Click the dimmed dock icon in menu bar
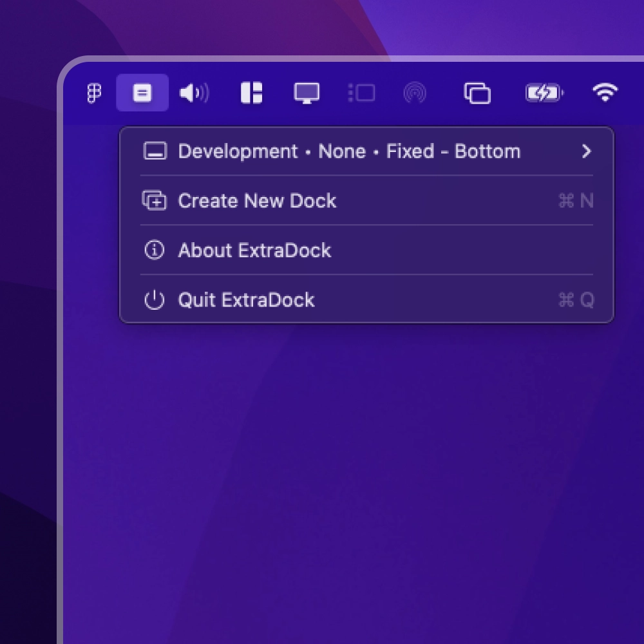 (x=362, y=93)
